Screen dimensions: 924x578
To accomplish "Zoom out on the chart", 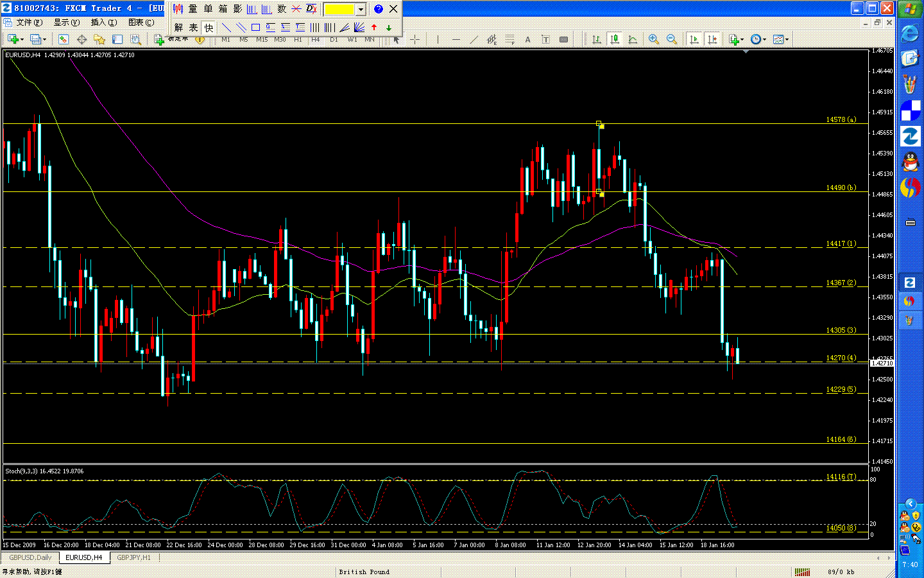I will 672,40.
